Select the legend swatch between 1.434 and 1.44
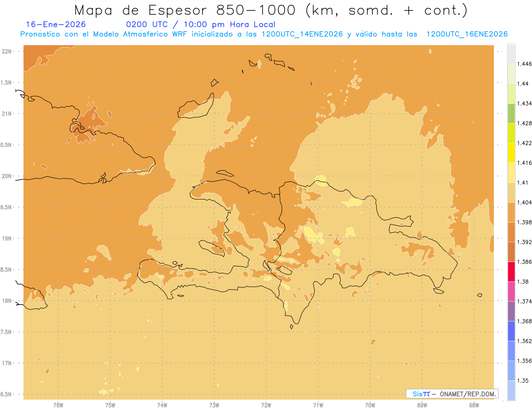 [511, 93]
